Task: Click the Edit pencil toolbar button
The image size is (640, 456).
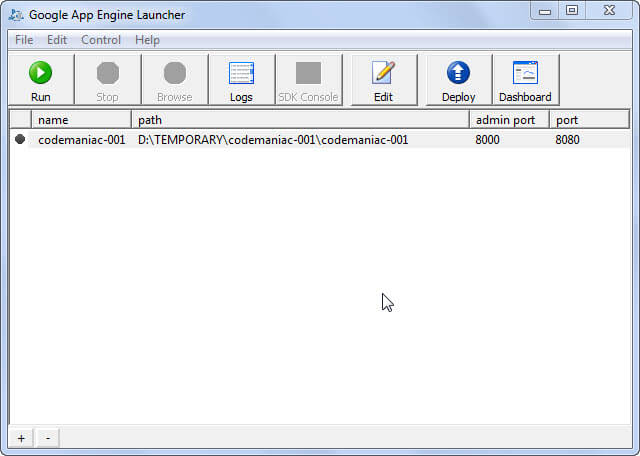Action: pyautogui.click(x=384, y=80)
